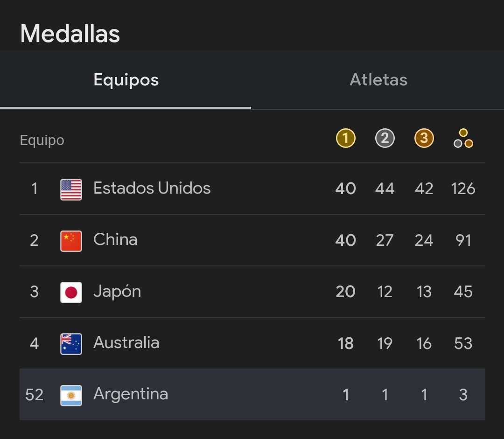Click Argentina's rank number 52
Viewport: 504px width, 439px height.
pos(34,395)
